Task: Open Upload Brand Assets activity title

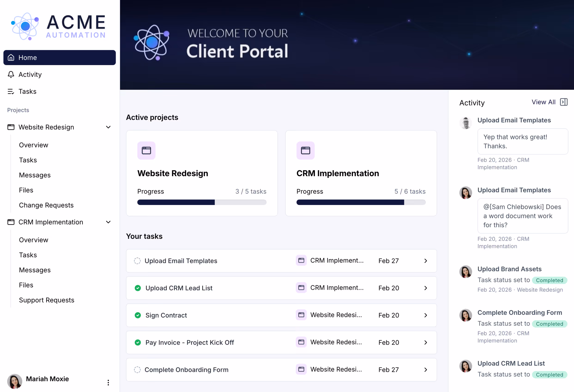Action: (509, 269)
